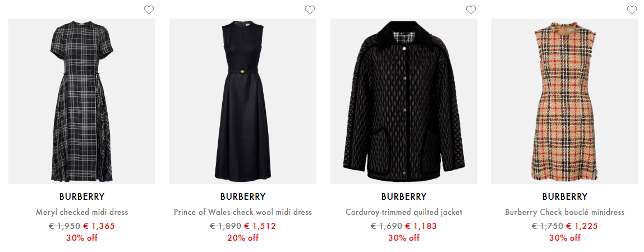Click heart icon above Prince of Wales dress
This screenshot has width=644, height=252.
310,10
